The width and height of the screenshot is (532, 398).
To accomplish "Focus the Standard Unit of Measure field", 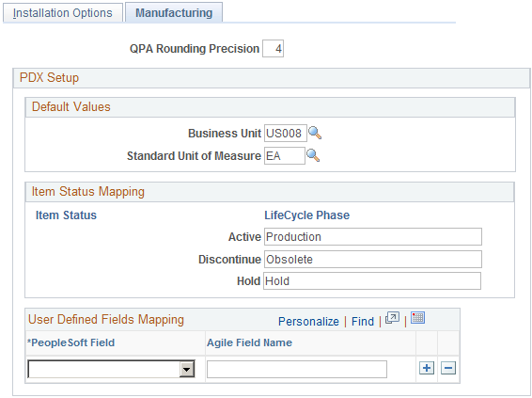I will click(284, 156).
